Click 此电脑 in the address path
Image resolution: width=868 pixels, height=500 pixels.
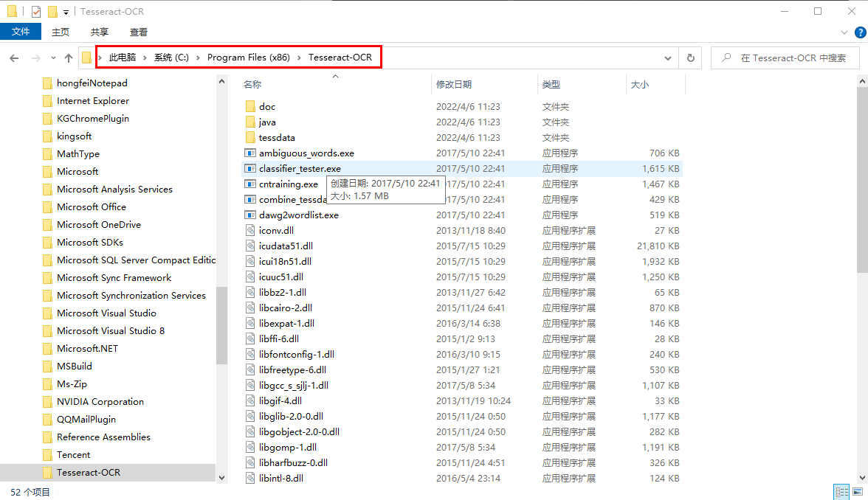(123, 58)
